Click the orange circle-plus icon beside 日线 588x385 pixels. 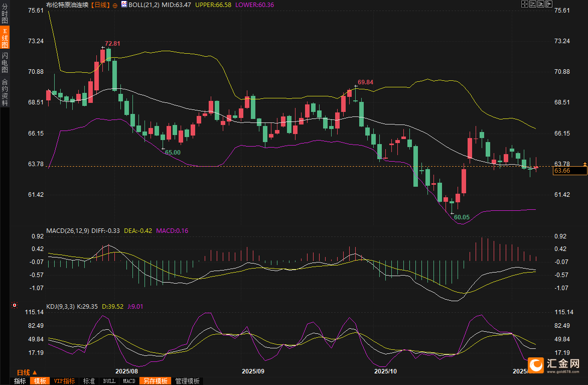click(x=115, y=6)
